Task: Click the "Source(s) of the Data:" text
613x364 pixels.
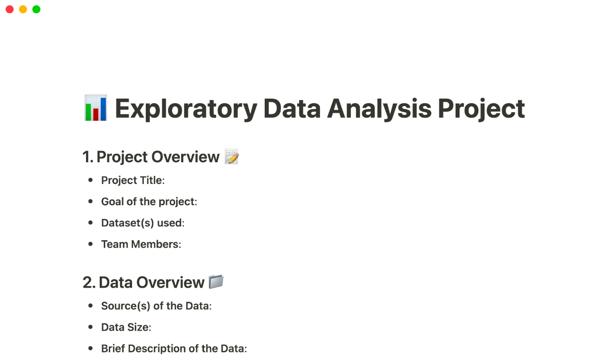Action: 156,306
